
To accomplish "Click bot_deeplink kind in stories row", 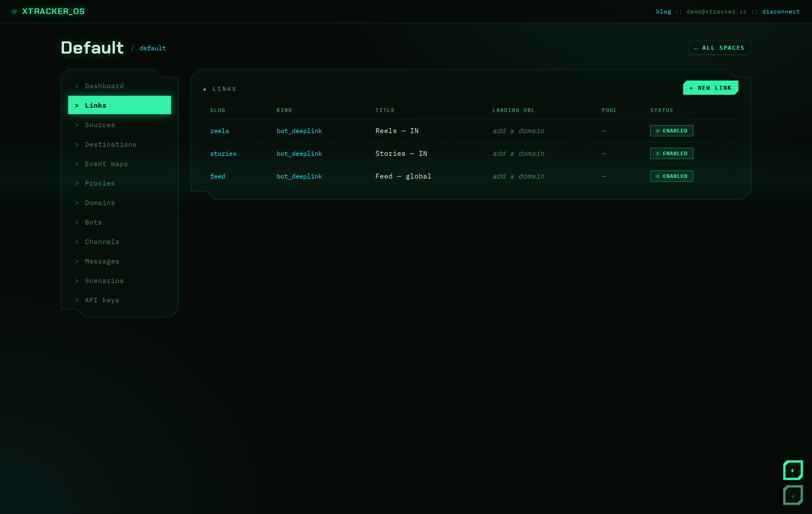I will tap(299, 153).
